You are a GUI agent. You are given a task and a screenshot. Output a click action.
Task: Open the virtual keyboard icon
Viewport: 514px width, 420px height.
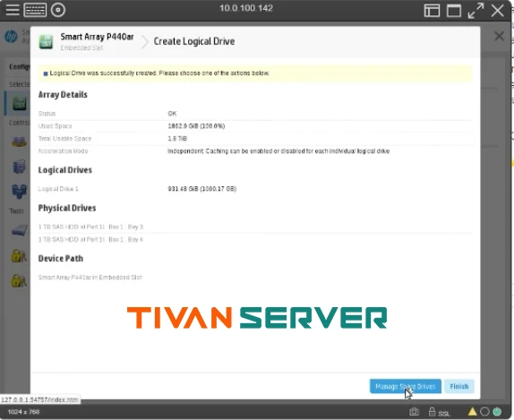click(x=35, y=10)
